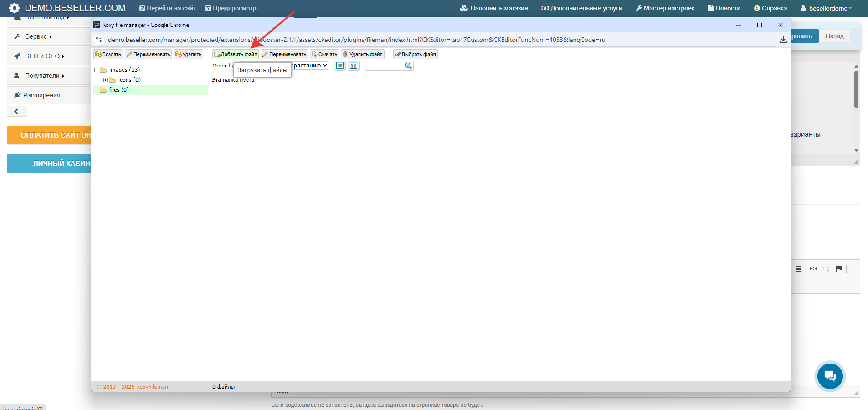Select the icons (0) folder
Screen dimensions: 868x410
(x=129, y=80)
